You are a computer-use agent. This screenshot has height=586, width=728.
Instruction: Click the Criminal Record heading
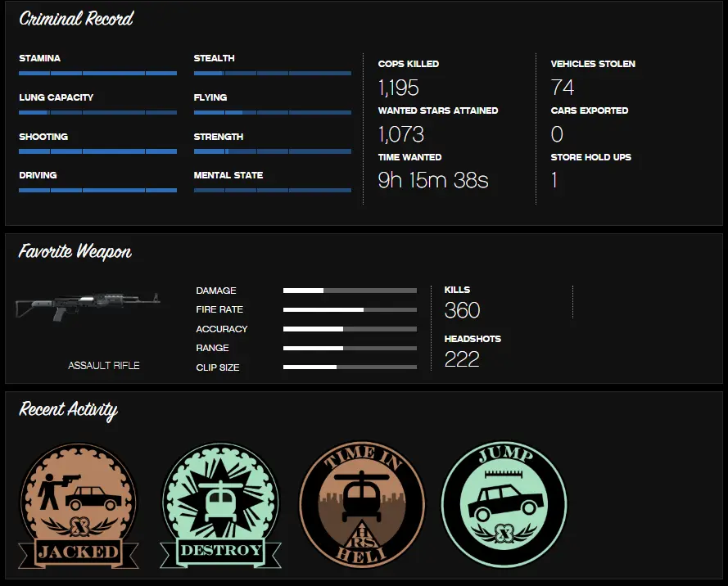[76, 19]
